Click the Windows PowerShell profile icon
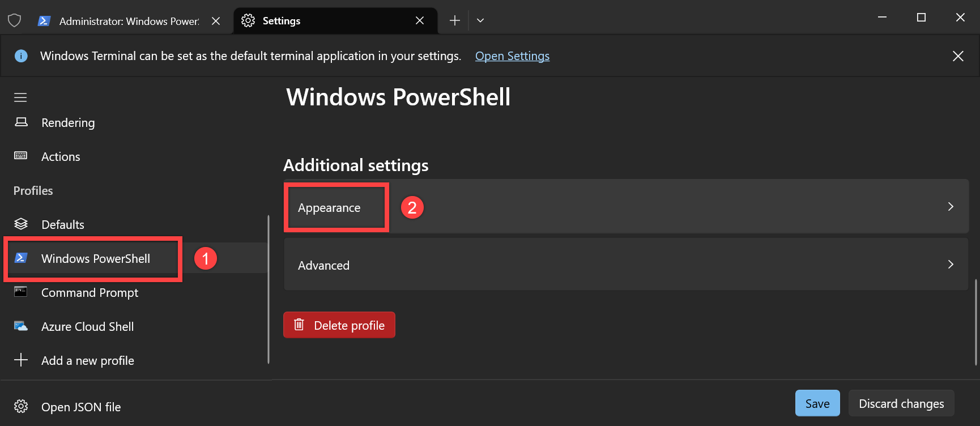 [x=21, y=258]
